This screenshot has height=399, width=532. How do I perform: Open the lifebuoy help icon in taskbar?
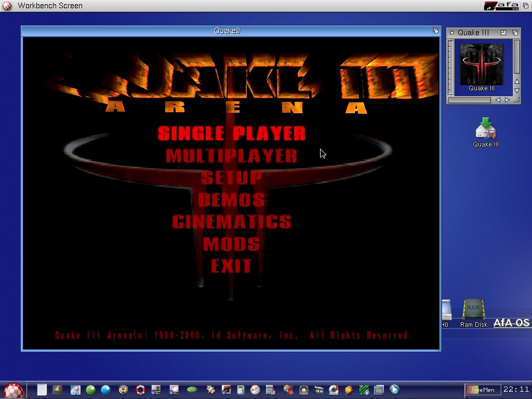point(140,390)
